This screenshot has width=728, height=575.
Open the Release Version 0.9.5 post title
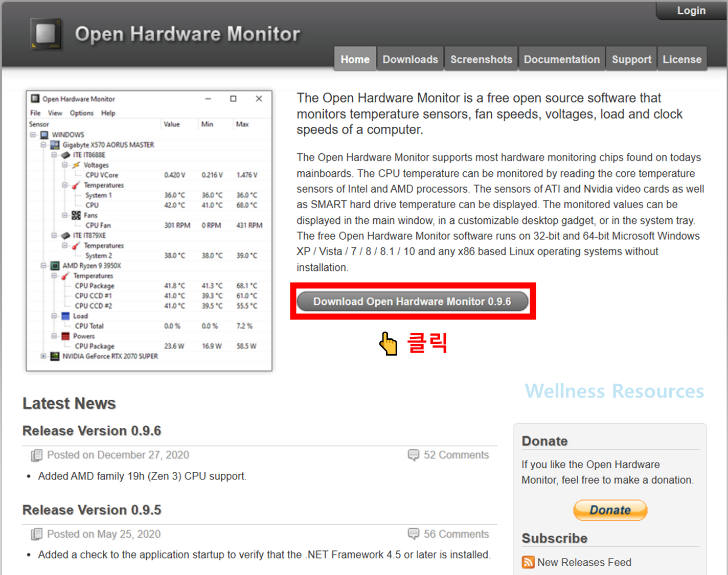tap(92, 510)
